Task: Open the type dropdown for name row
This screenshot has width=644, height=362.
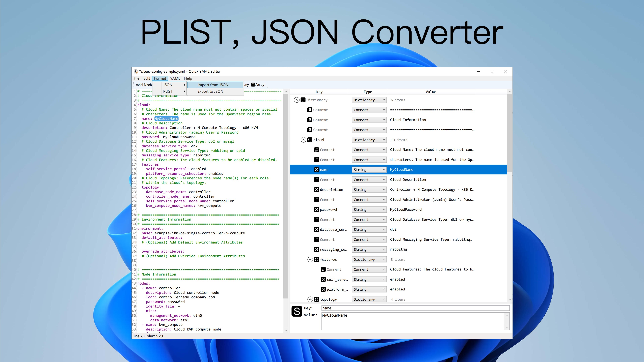Action: (369, 170)
